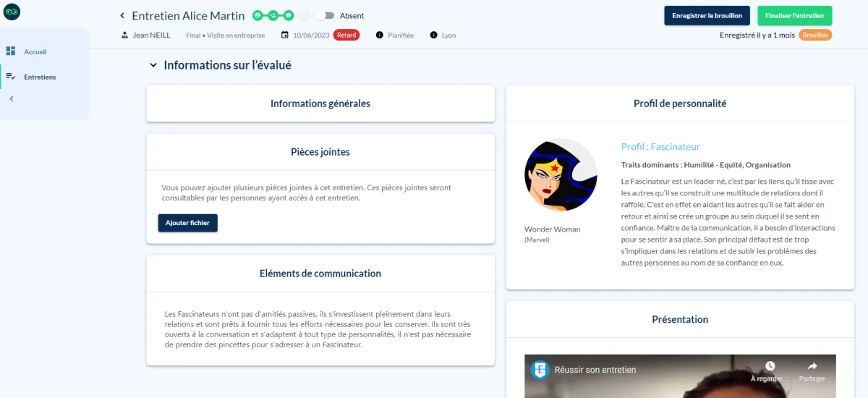The image size is (868, 398).
Task: Click the Lyon location text
Action: click(448, 35)
